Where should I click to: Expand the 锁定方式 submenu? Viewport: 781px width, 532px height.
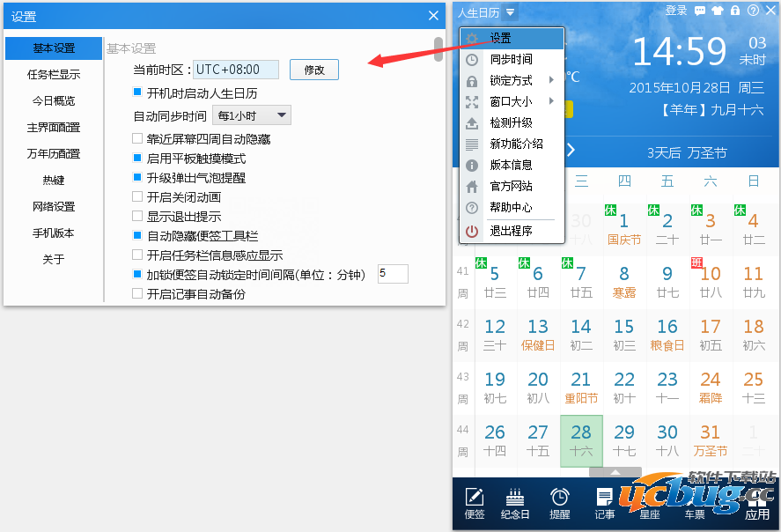512,80
